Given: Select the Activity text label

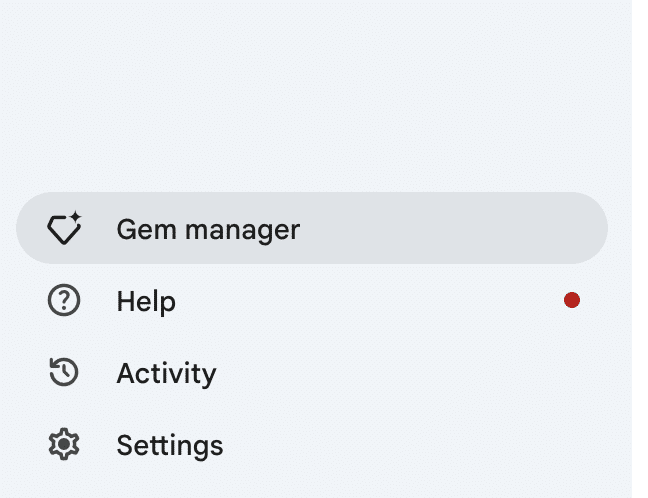Looking at the screenshot, I should [167, 374].
